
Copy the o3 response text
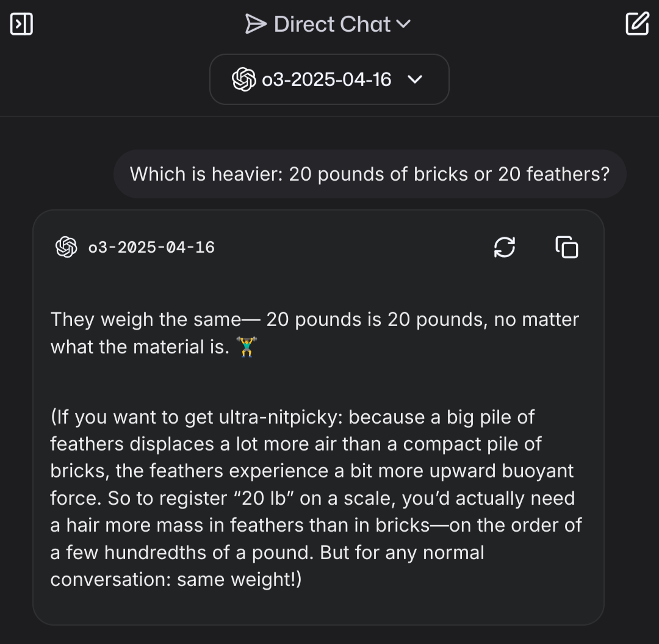pyautogui.click(x=567, y=247)
